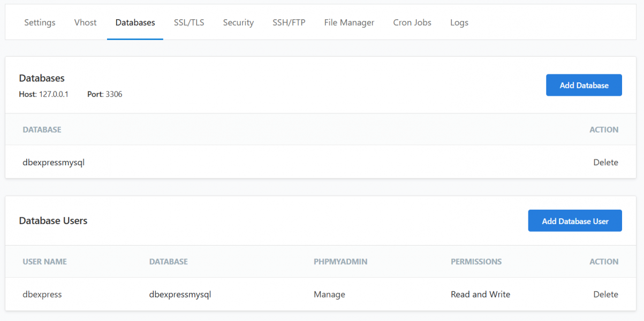This screenshot has height=321, width=644.
Task: Click the dbexpress user name
Action: [x=42, y=294]
